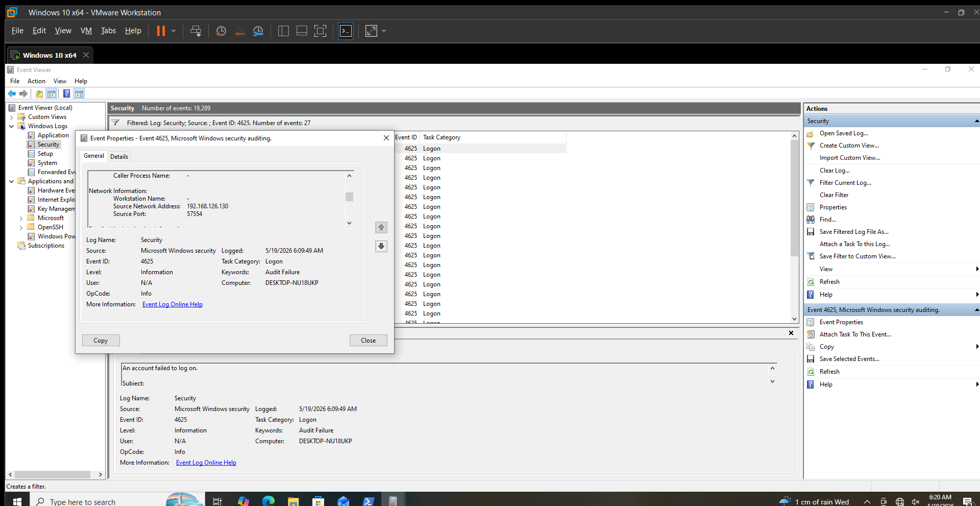Image resolution: width=980 pixels, height=506 pixels.
Task: Click Filter Current Log action
Action: click(845, 183)
